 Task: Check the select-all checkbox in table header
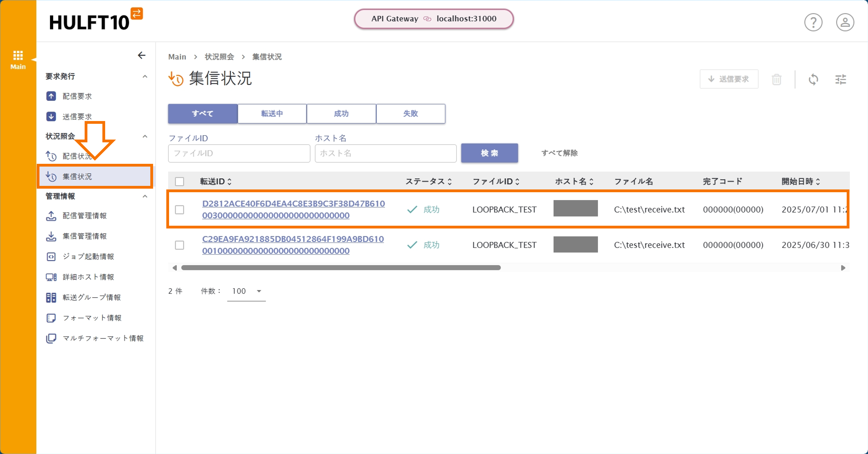point(180,182)
